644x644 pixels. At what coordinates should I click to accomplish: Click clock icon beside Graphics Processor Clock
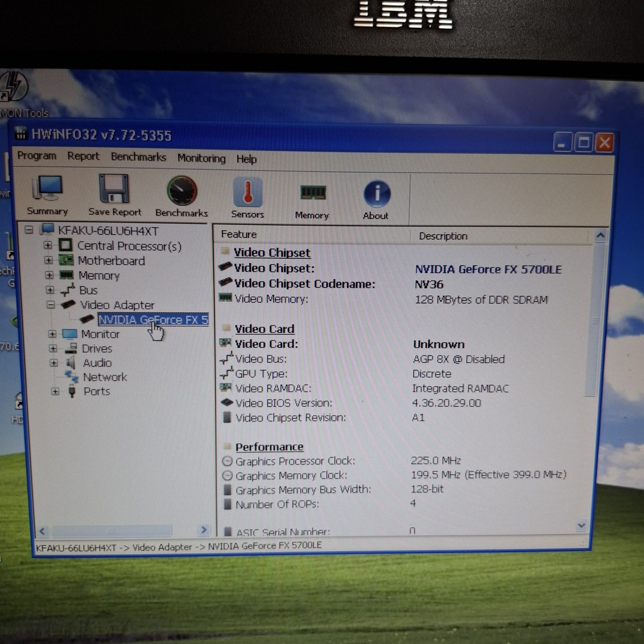pos(227,461)
